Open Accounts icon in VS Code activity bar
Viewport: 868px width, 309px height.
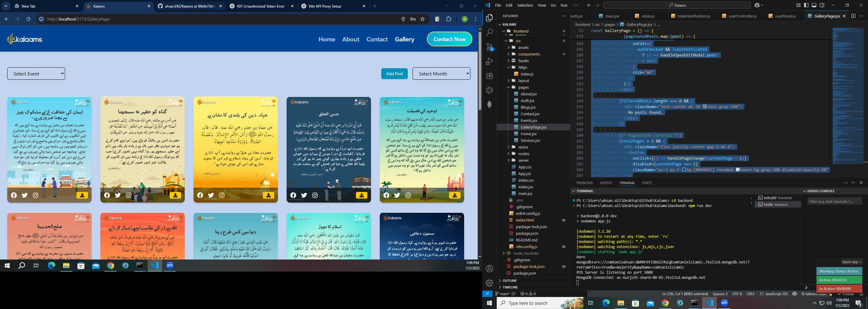[x=489, y=269]
